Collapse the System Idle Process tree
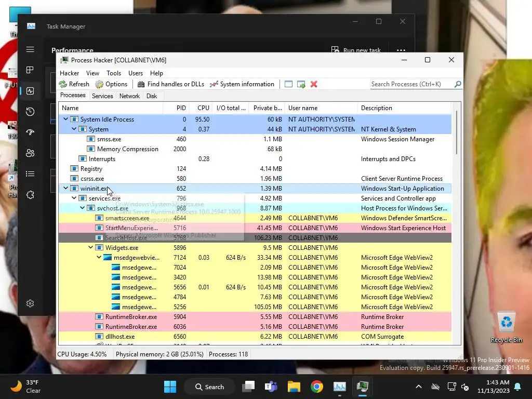 [65, 119]
